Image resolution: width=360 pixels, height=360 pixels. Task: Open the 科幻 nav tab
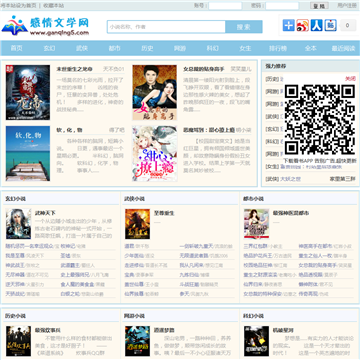pyautogui.click(x=212, y=48)
